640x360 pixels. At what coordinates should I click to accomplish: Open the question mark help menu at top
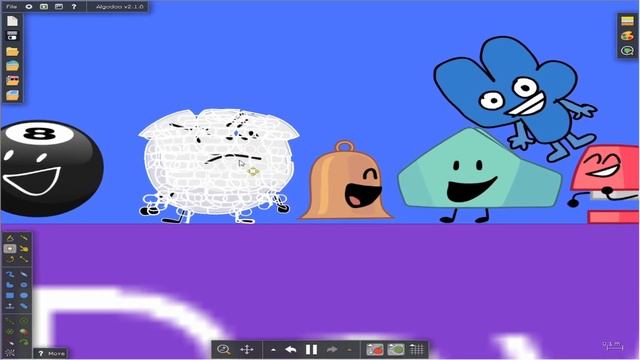point(74,7)
